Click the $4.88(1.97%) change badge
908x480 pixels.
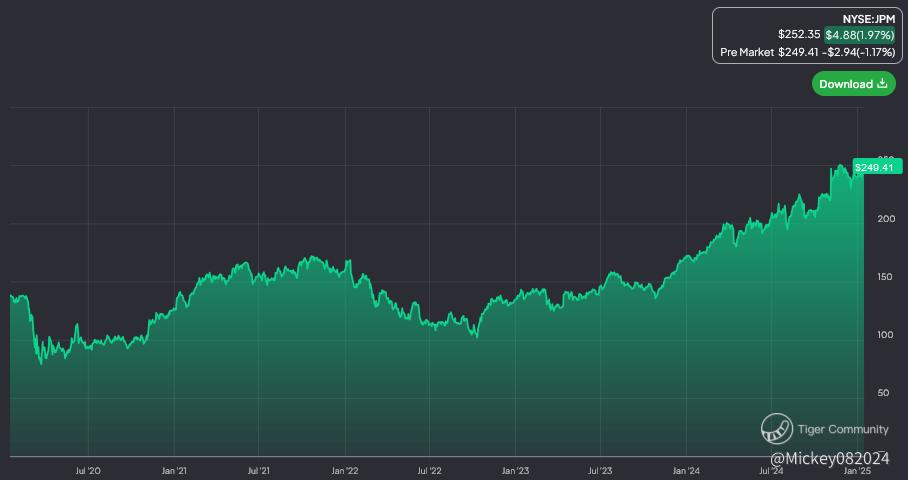pyautogui.click(x=859, y=35)
